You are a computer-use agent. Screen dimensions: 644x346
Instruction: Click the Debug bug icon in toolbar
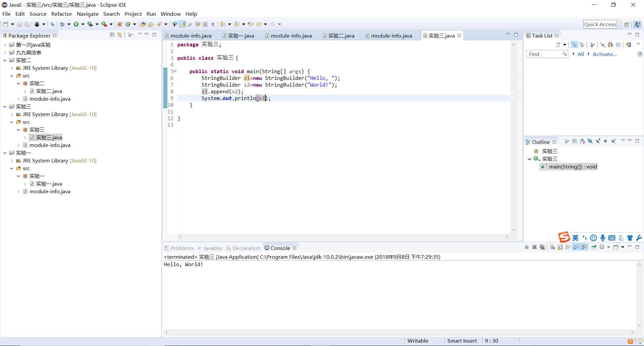[62, 24]
